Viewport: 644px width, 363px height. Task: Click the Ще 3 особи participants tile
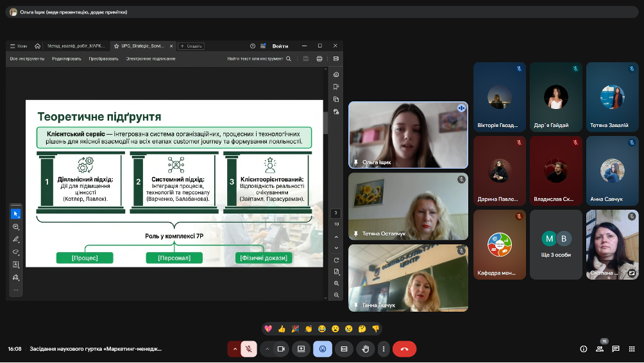tap(556, 244)
